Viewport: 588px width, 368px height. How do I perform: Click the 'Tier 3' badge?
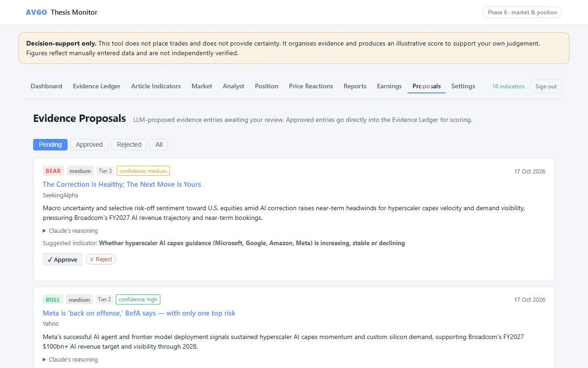(x=105, y=171)
